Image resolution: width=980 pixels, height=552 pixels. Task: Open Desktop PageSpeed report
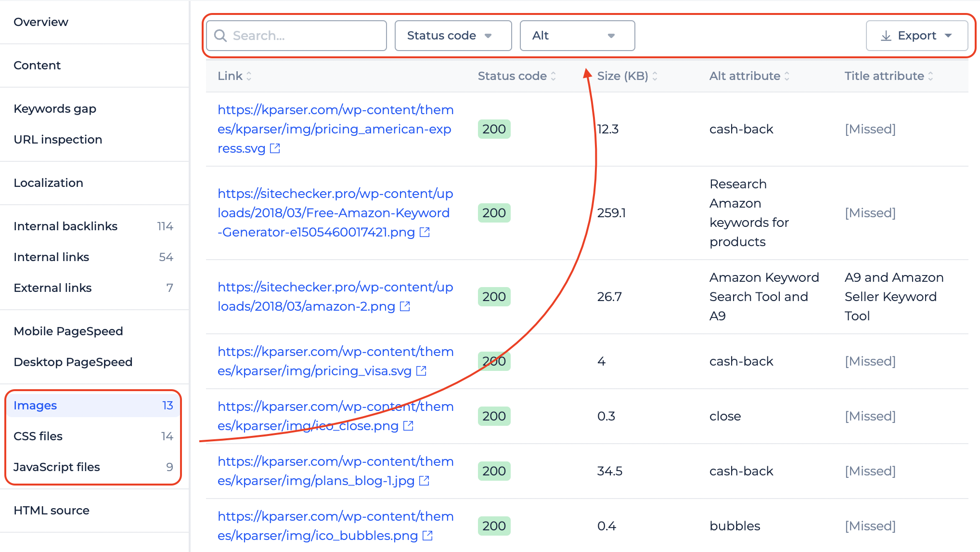tap(73, 362)
